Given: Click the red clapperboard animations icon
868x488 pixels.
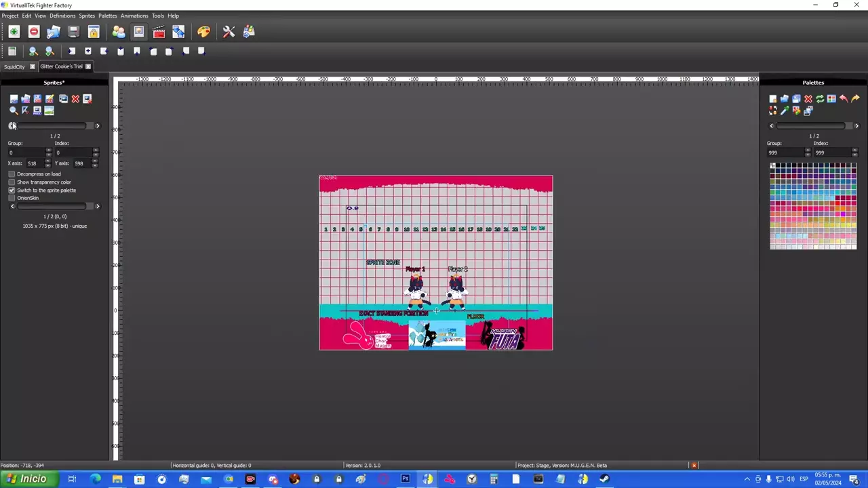Looking at the screenshot, I should tap(159, 32).
